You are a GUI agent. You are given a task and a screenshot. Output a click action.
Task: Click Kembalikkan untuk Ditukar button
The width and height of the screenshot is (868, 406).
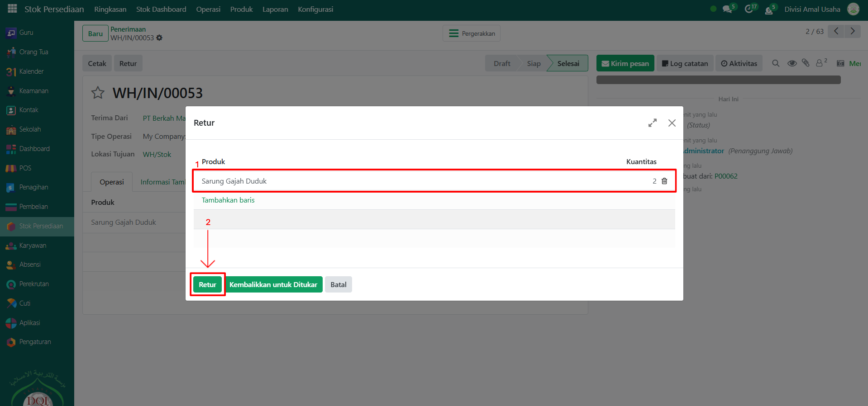pyautogui.click(x=273, y=284)
